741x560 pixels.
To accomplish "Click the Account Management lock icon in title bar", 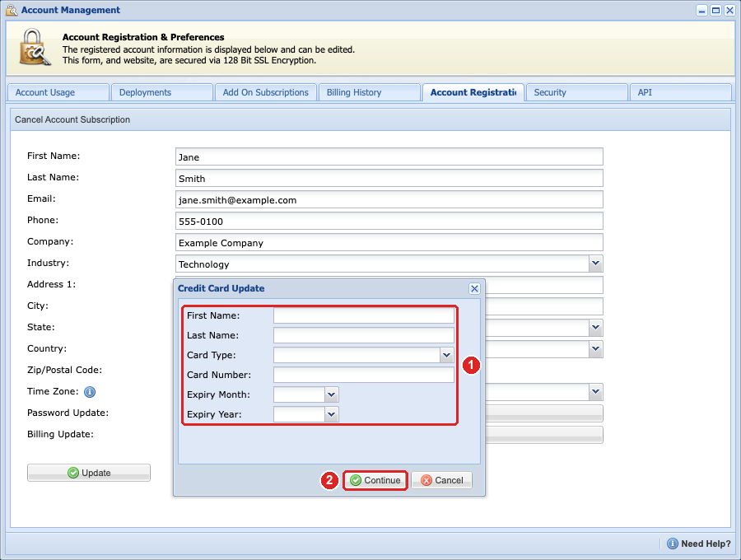I will click(12, 10).
